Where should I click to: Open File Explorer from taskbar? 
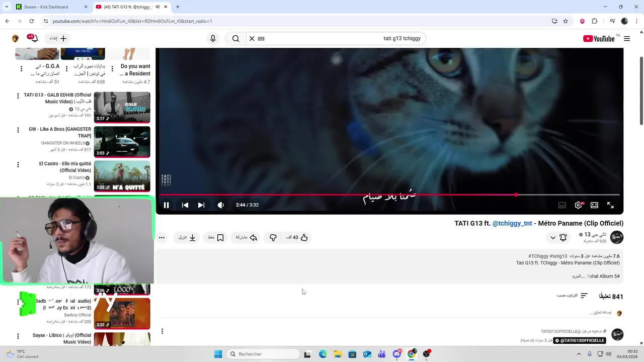(338, 354)
